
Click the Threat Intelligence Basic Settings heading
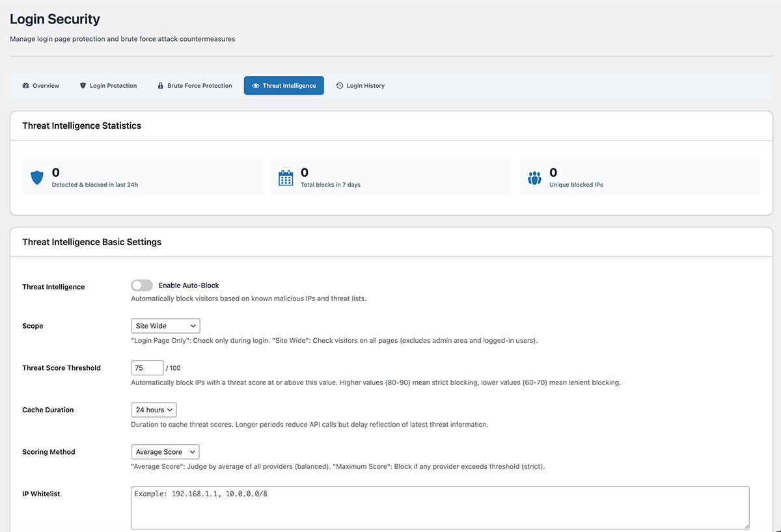[92, 242]
